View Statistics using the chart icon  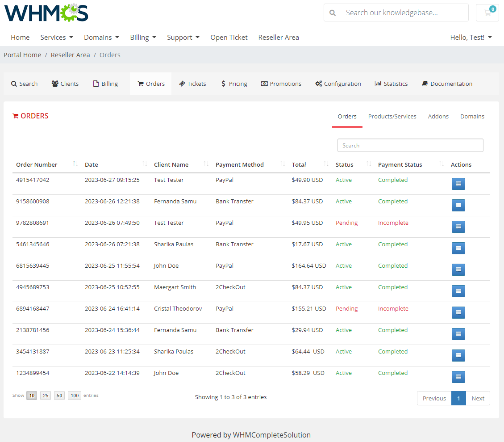pos(391,84)
